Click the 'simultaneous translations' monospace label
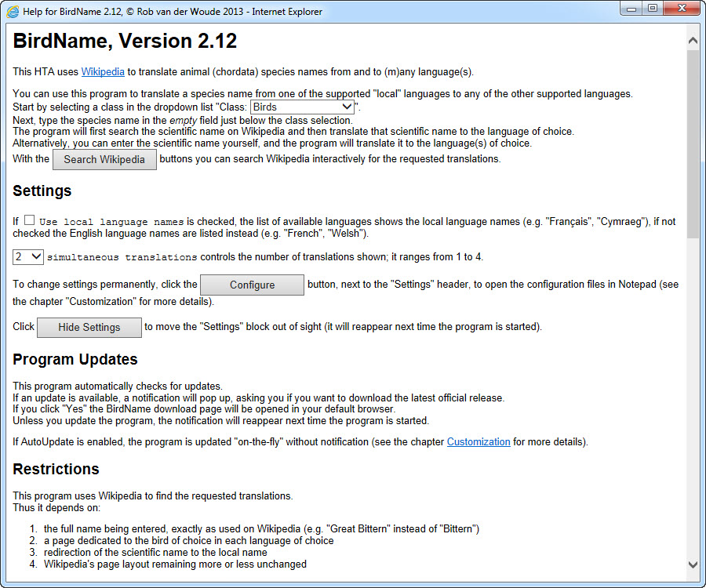Viewport: 706px width, 588px height. pos(122,257)
